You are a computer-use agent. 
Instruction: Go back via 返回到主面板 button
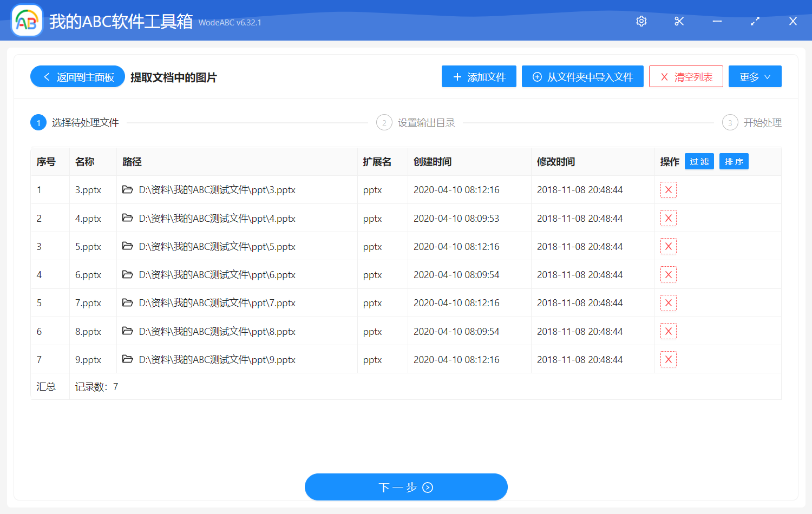tap(78, 77)
